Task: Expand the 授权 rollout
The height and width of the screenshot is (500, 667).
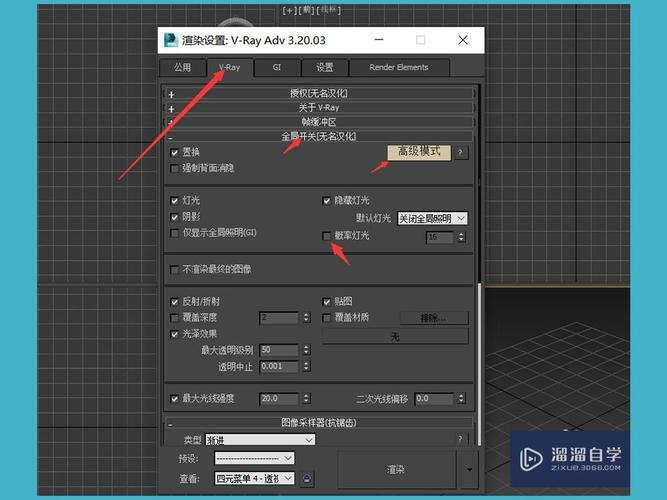Action: click(x=319, y=93)
